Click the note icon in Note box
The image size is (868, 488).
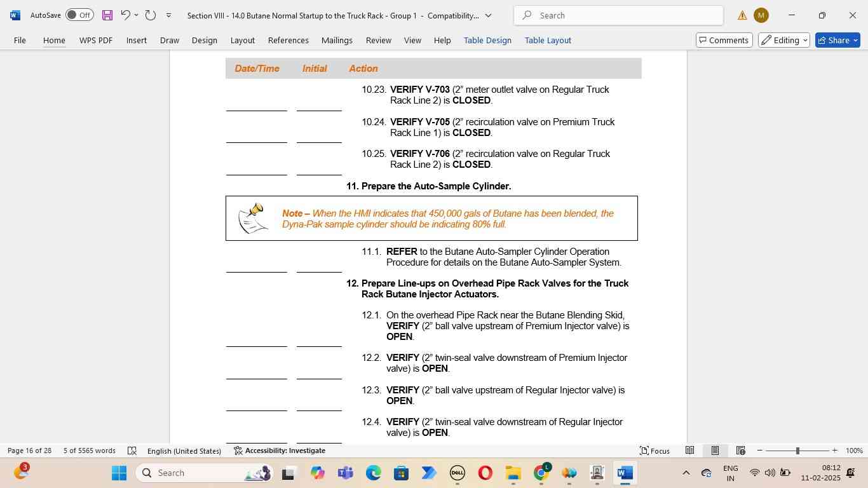pos(252,218)
